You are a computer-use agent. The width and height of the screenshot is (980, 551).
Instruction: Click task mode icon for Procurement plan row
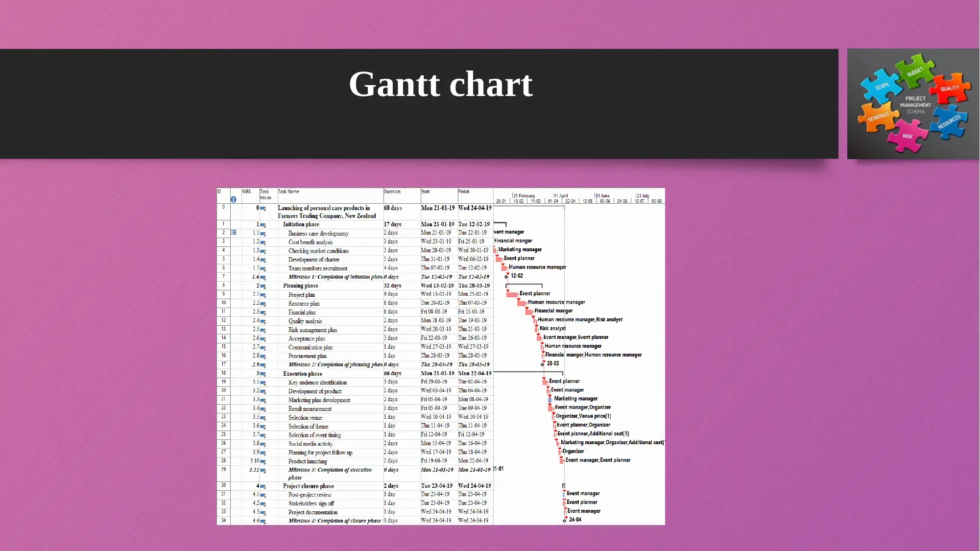[x=263, y=357]
